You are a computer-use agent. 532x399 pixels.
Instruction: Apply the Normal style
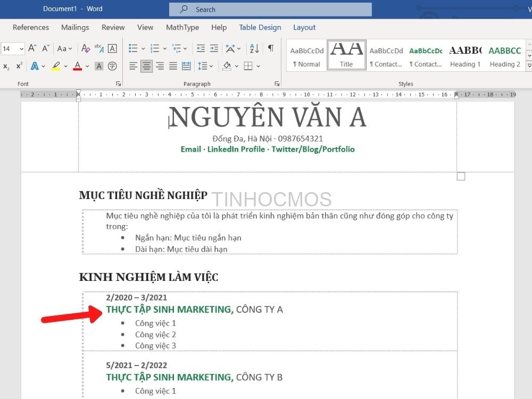[x=307, y=56]
